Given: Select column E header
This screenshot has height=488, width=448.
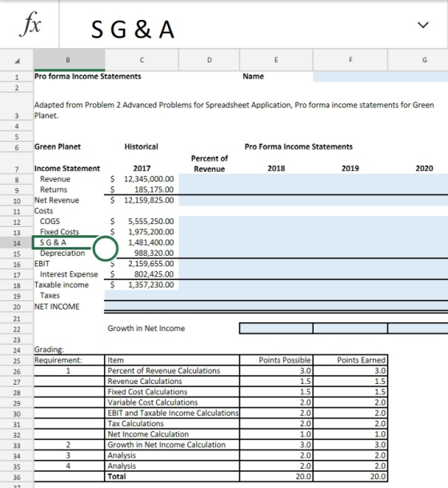Looking at the screenshot, I should [x=276, y=60].
